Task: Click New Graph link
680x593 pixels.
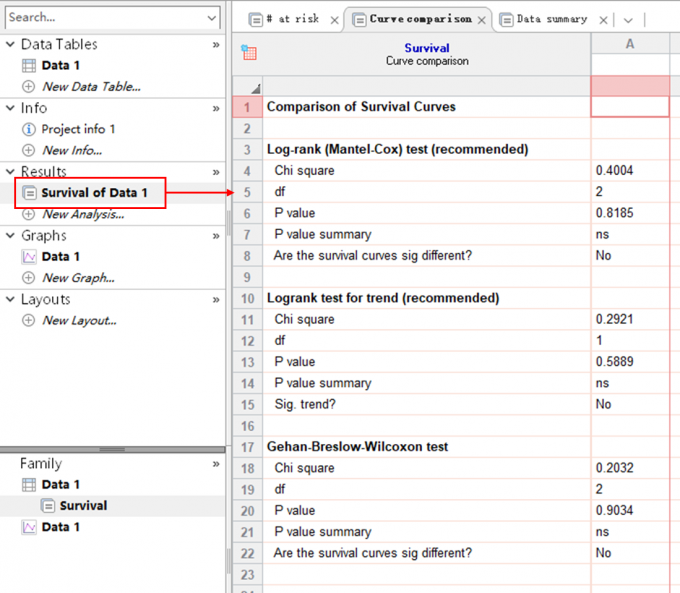Action: (x=78, y=278)
